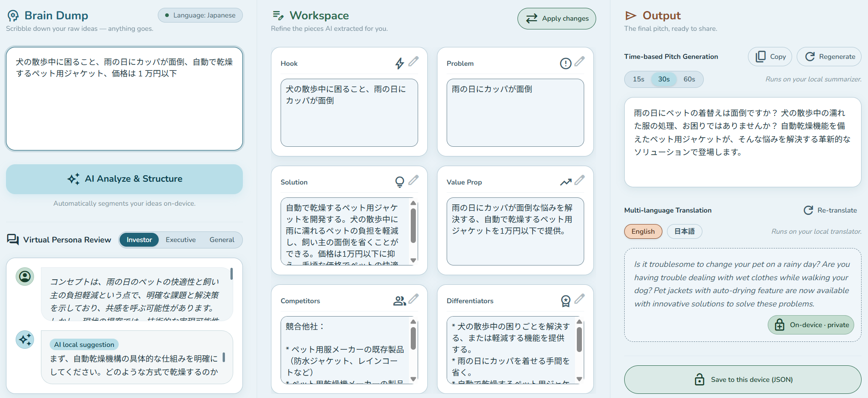
Task: Edit the Problem card with pencil icon
Action: [580, 61]
